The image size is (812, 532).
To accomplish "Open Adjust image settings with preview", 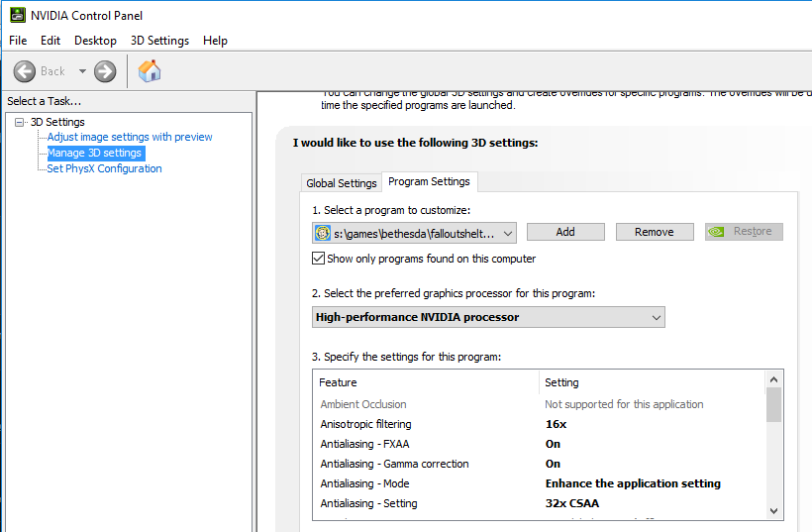I will point(130,137).
